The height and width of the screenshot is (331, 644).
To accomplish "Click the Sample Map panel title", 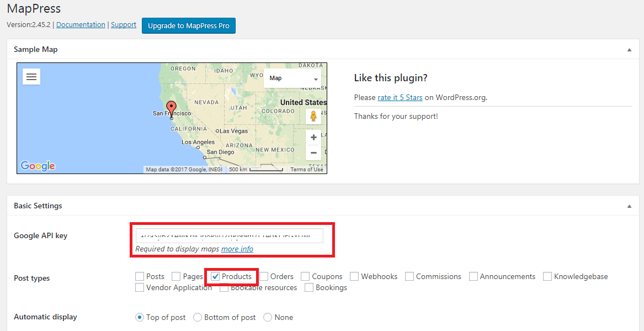I will (x=36, y=49).
